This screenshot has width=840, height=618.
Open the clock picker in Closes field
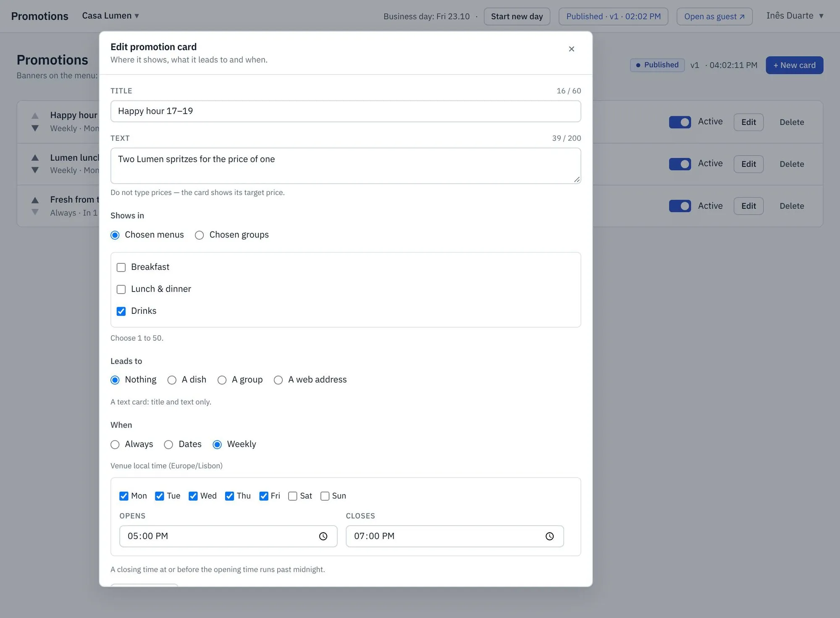point(549,536)
